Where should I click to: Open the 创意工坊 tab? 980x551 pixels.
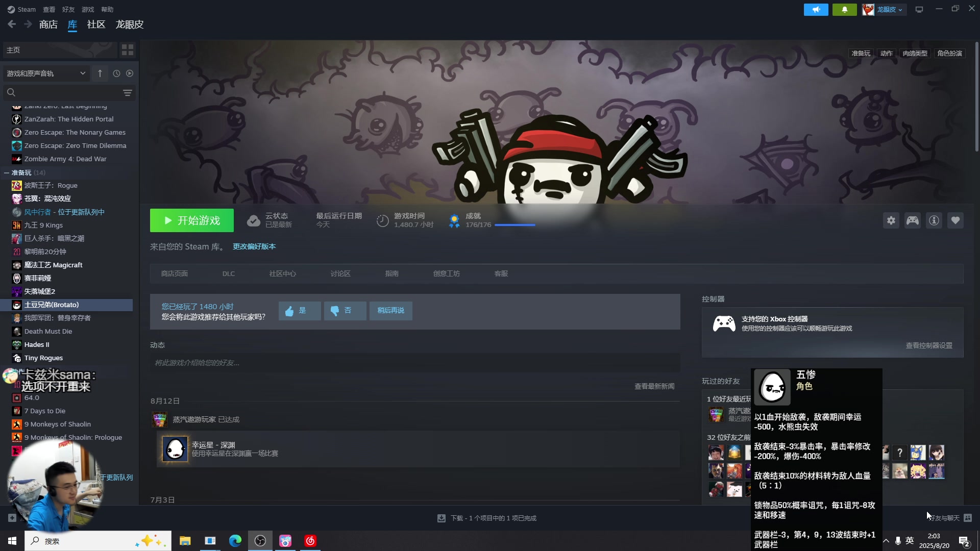(447, 274)
